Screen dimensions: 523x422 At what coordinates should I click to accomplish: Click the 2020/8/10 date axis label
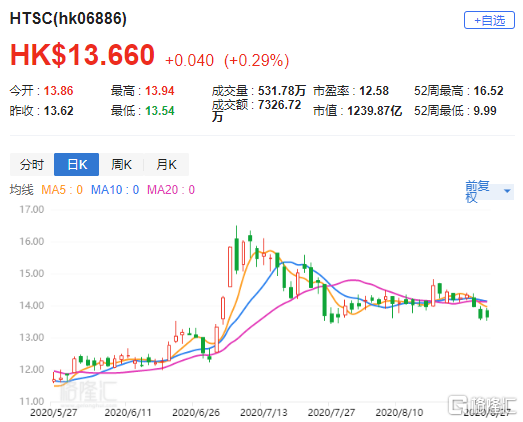[399, 413]
